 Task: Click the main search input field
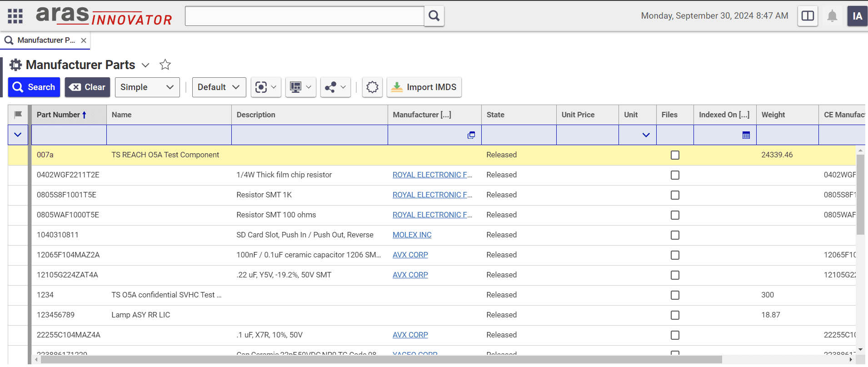pos(304,16)
